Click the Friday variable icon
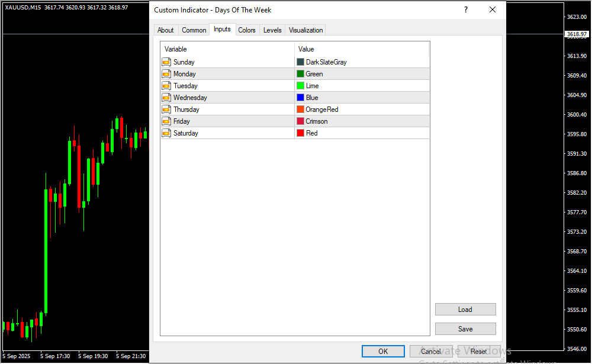The height and width of the screenshot is (364, 592). click(166, 121)
